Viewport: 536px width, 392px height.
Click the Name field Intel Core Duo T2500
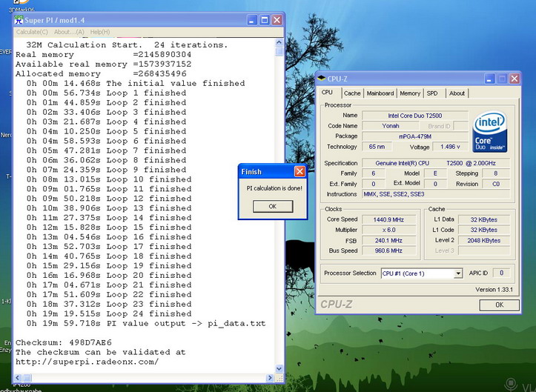pos(415,116)
